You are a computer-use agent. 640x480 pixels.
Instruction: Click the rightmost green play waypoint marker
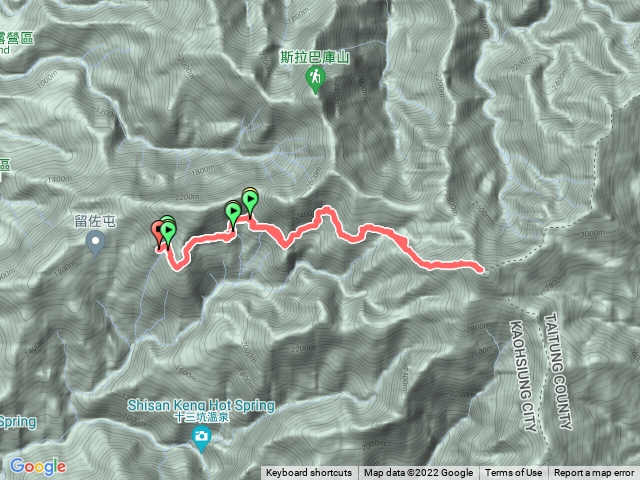pos(250,202)
